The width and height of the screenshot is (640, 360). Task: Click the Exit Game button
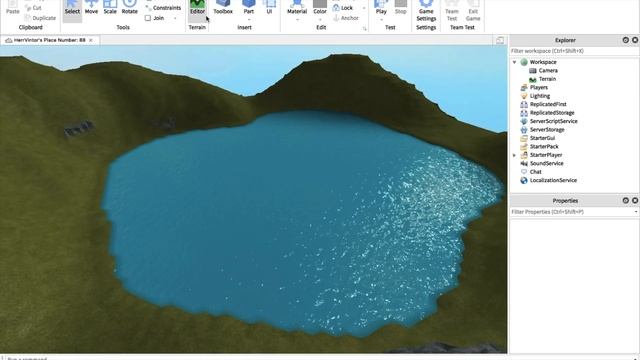click(x=473, y=11)
